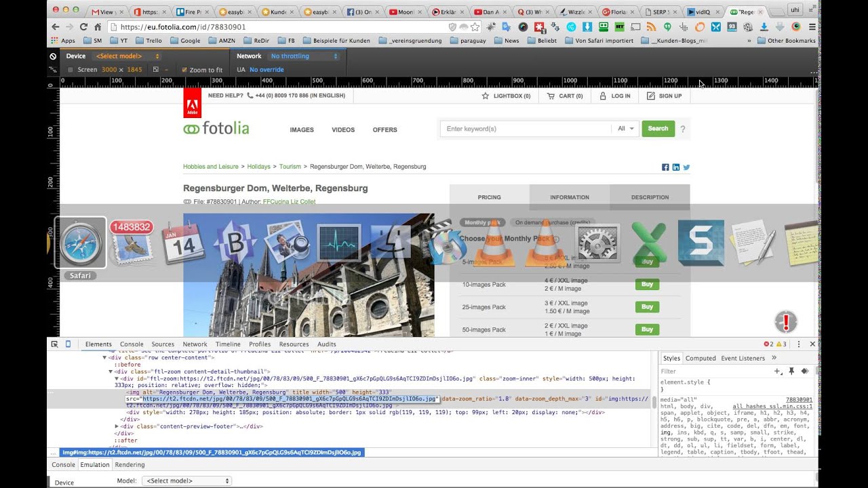Viewport: 868px width, 488px height.
Task: Click the green Search button
Action: click(658, 129)
